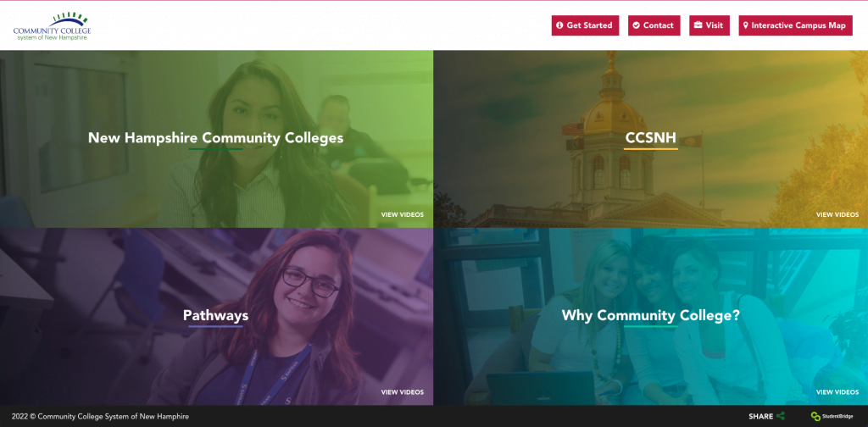Image resolution: width=868 pixels, height=427 pixels.
Task: Open the Interactive Campus Map
Action: click(x=795, y=25)
